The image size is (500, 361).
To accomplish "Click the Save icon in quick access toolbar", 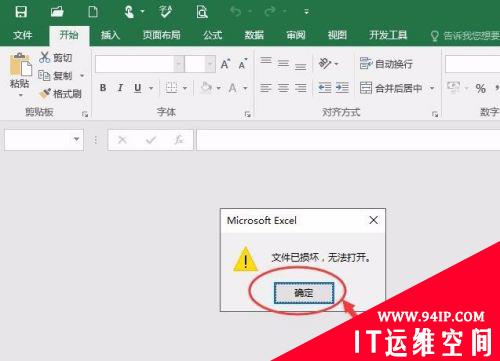I will pos(21,12).
